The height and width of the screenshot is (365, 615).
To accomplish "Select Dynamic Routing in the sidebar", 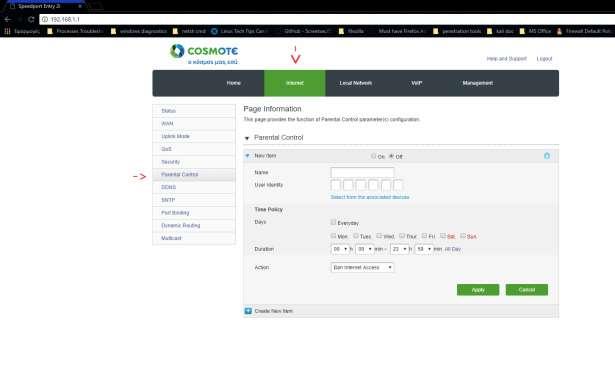I will click(x=194, y=225).
